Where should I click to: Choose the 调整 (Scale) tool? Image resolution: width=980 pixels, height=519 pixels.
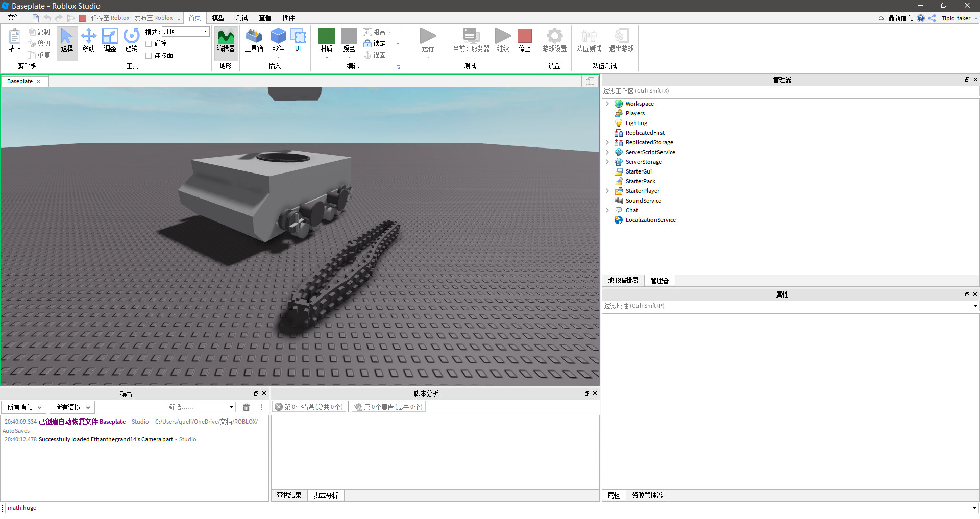coord(110,40)
